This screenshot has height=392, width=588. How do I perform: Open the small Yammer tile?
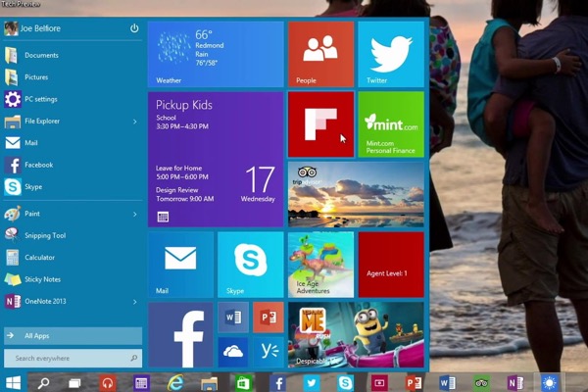(269, 352)
